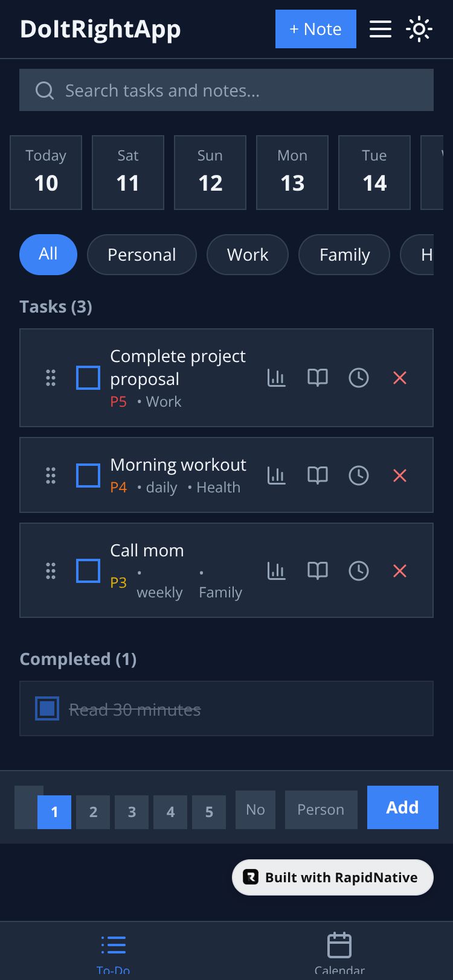Check the Complete project proposal checkbox
This screenshot has width=453, height=980.
(x=88, y=378)
